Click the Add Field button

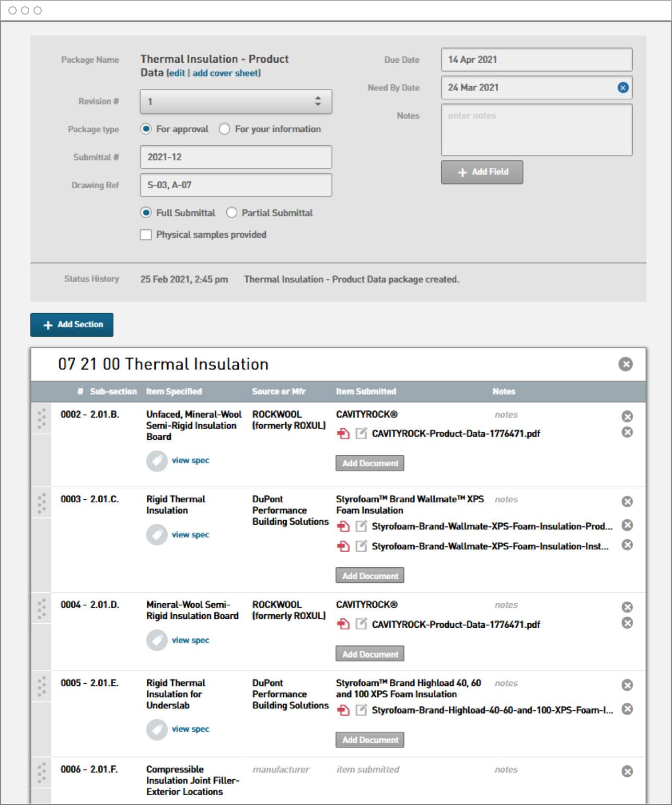(x=482, y=172)
